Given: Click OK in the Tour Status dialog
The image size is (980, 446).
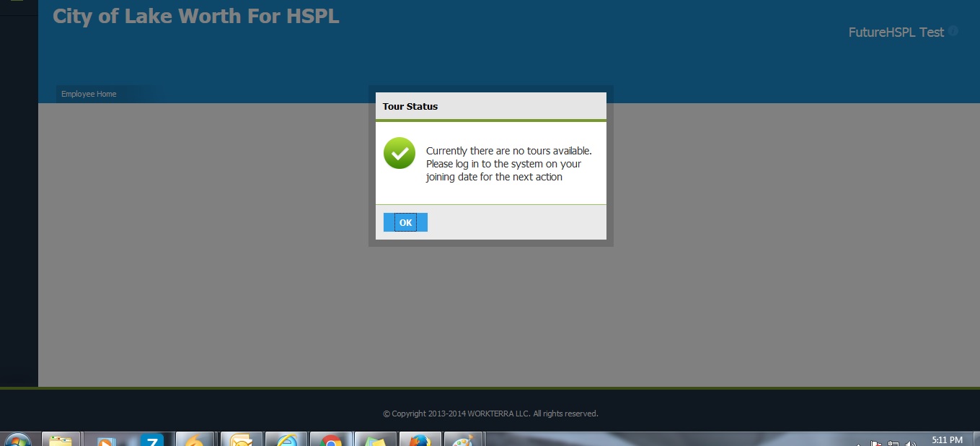Looking at the screenshot, I should [405, 222].
